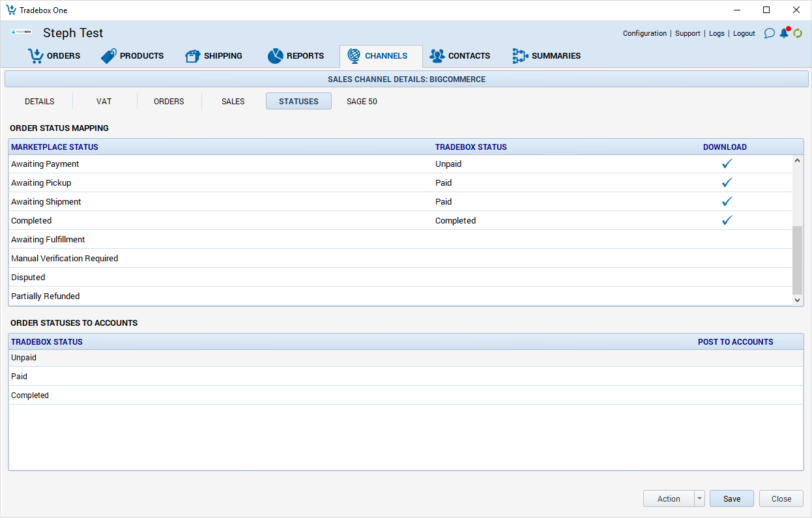Click the Save button
Image resolution: width=812 pixels, height=518 pixels.
pos(732,498)
